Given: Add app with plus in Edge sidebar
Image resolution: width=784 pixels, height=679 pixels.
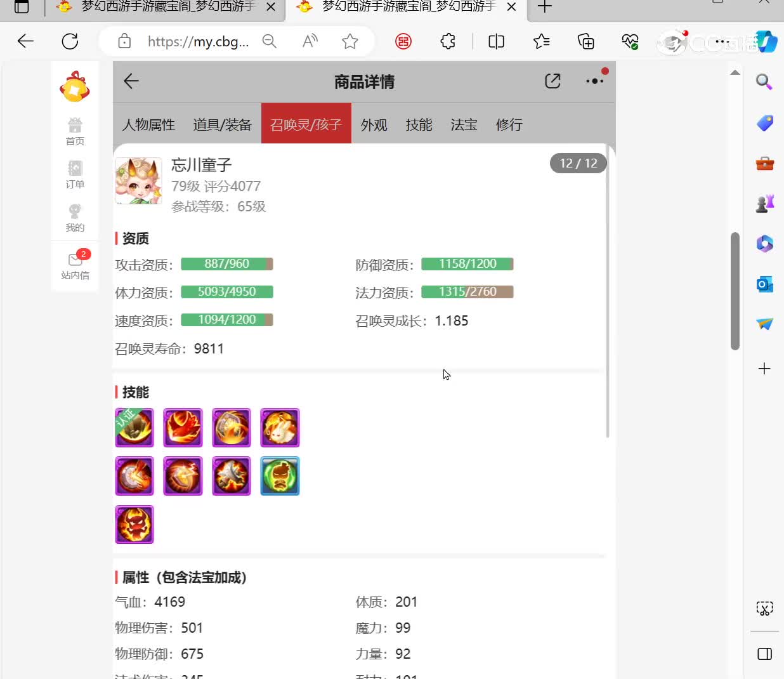Looking at the screenshot, I should [x=764, y=369].
